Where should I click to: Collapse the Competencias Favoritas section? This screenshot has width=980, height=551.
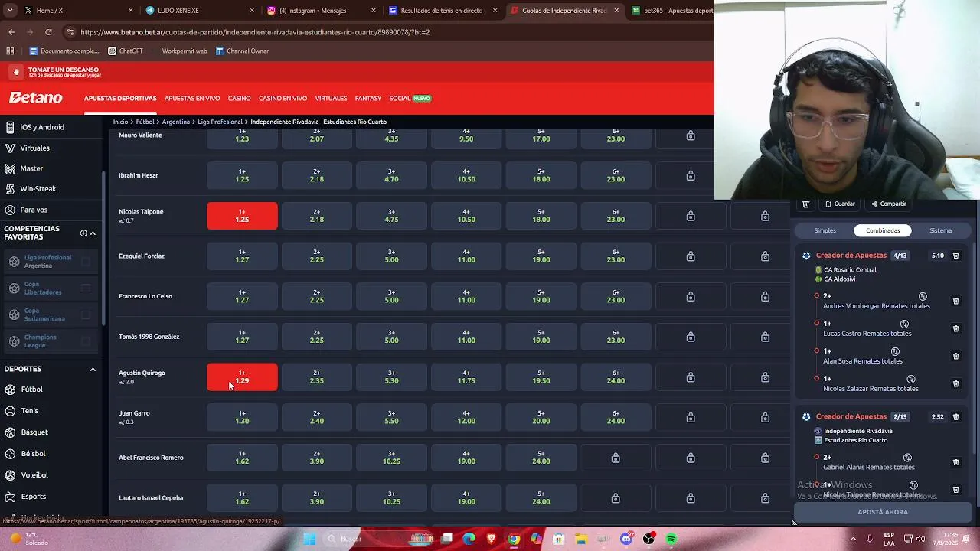click(93, 233)
